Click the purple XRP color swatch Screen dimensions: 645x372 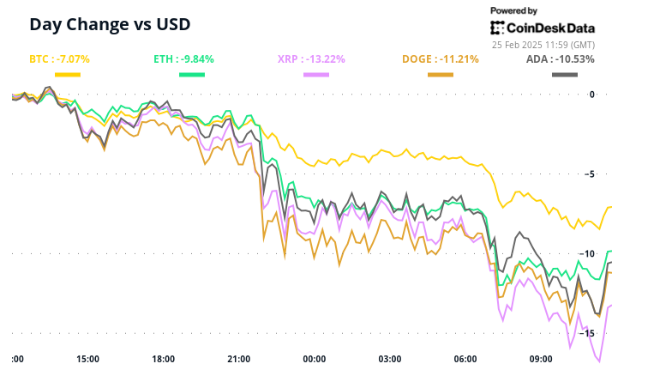(x=316, y=74)
